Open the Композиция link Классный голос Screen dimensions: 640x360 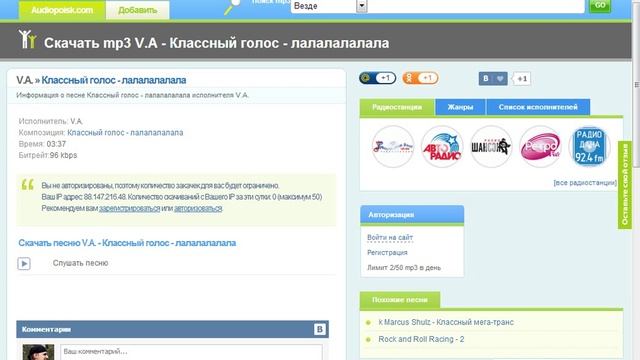125,133
